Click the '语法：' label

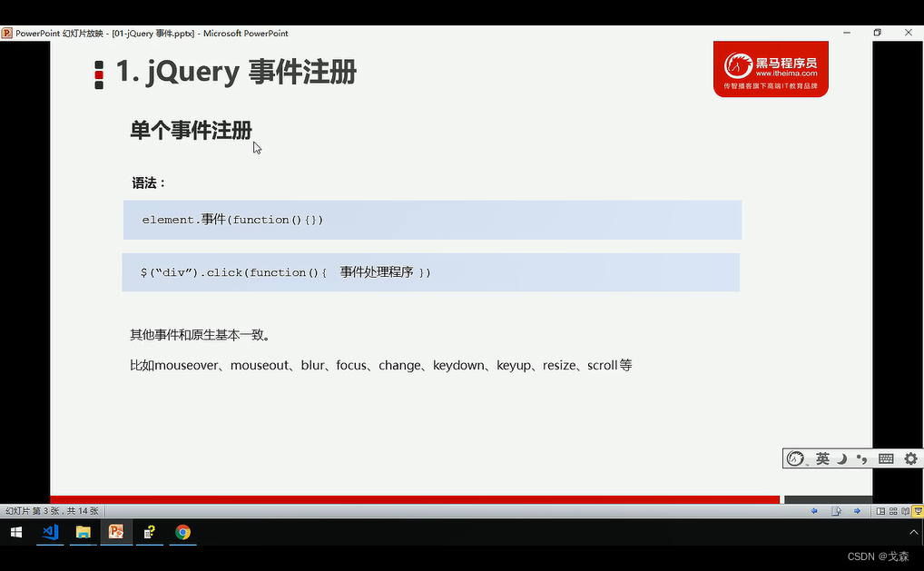pyautogui.click(x=149, y=183)
